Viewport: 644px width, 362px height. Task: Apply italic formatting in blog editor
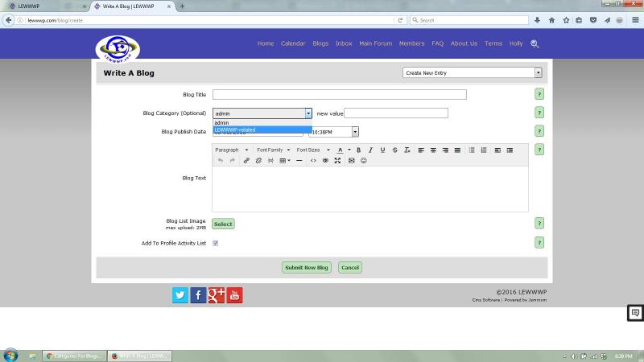(x=370, y=150)
